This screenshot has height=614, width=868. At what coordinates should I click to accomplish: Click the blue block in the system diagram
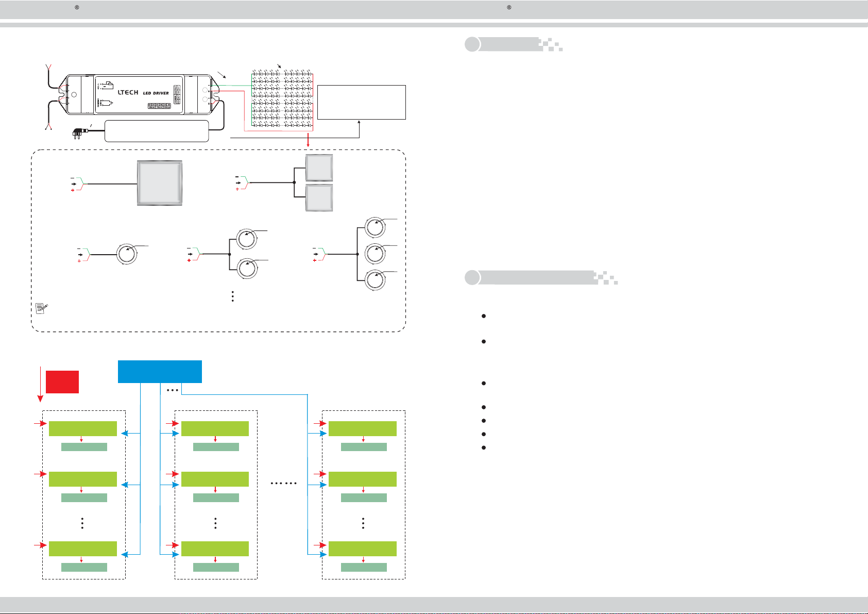[x=160, y=372]
